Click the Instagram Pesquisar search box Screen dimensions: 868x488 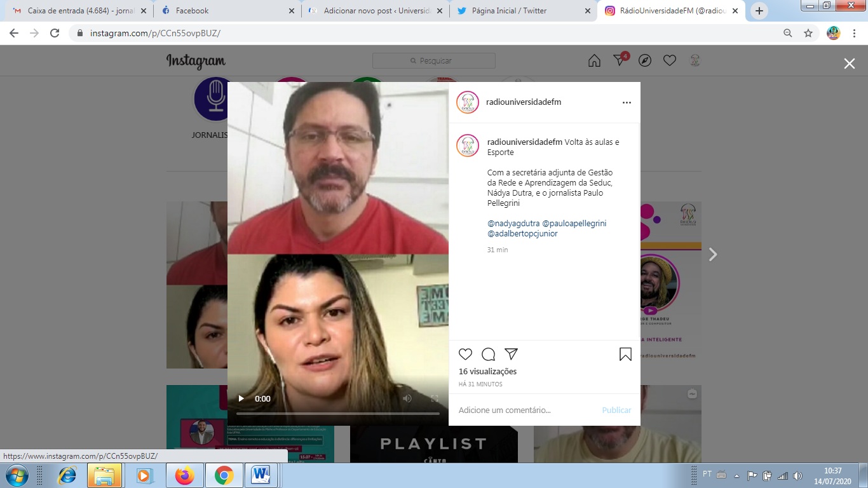click(434, 60)
